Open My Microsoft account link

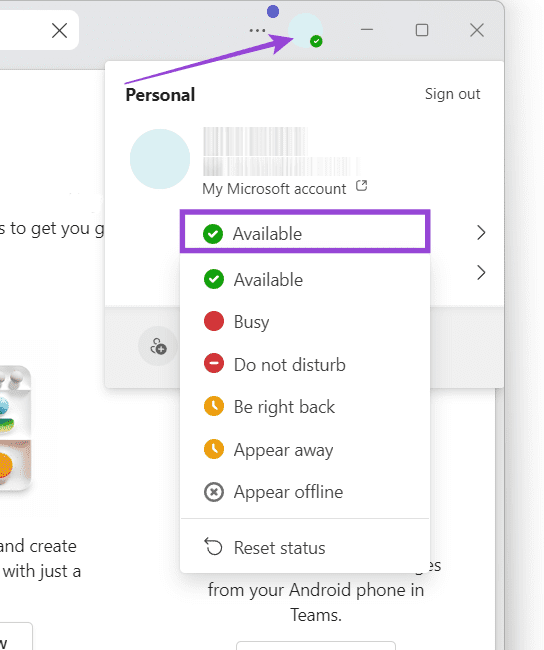coord(274,189)
